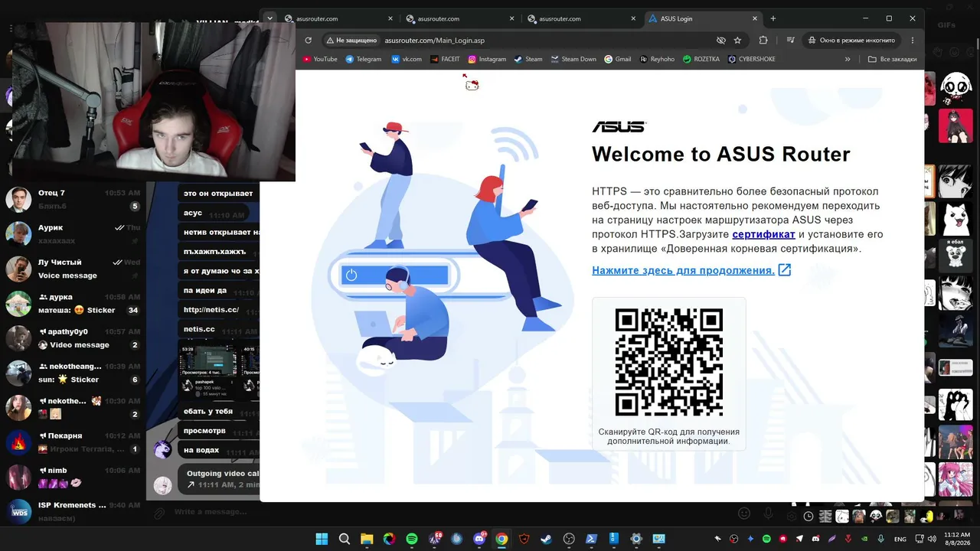Switch to the first asusrouter.com tab

point(335,18)
